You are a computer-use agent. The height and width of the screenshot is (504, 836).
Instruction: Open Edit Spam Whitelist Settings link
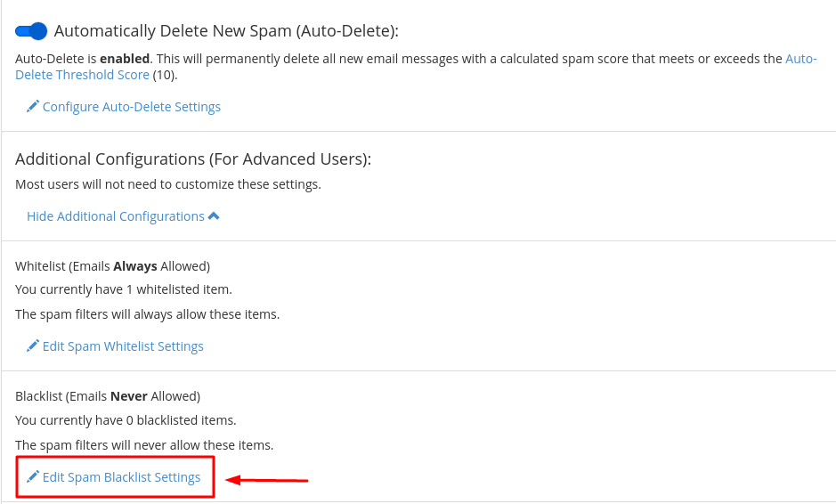tap(123, 346)
